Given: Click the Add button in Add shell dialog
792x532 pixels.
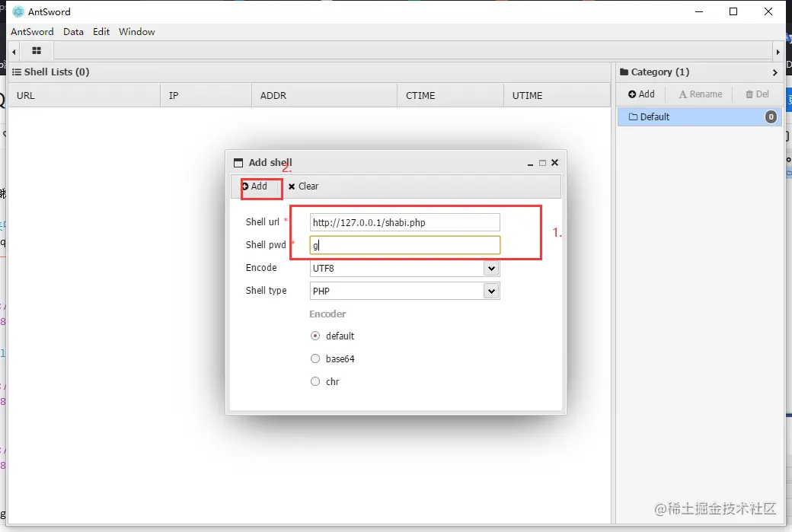Looking at the screenshot, I should tap(254, 186).
